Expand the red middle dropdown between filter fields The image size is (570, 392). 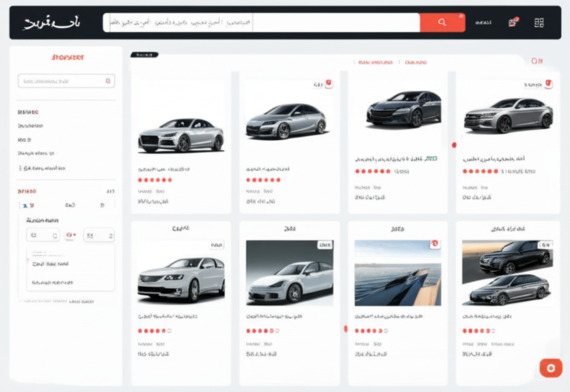(x=71, y=236)
